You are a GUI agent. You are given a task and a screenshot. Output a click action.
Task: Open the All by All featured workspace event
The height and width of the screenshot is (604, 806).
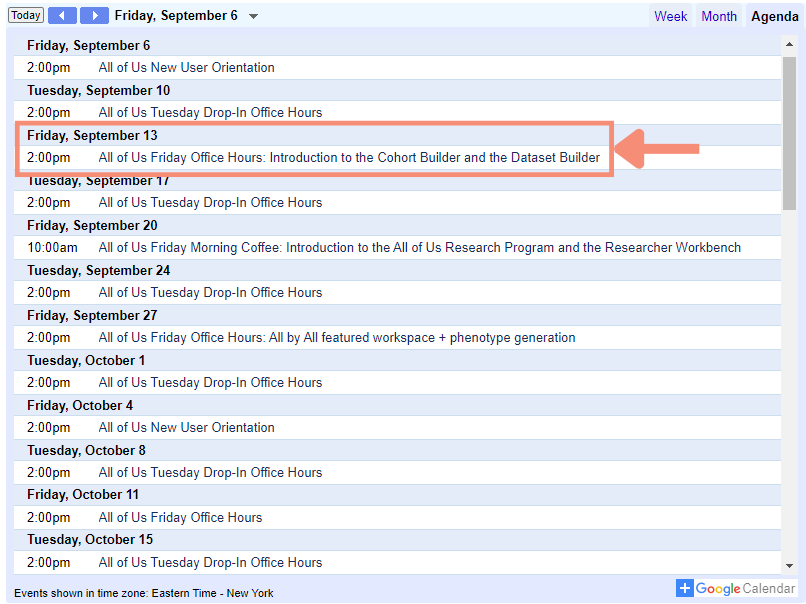point(337,338)
